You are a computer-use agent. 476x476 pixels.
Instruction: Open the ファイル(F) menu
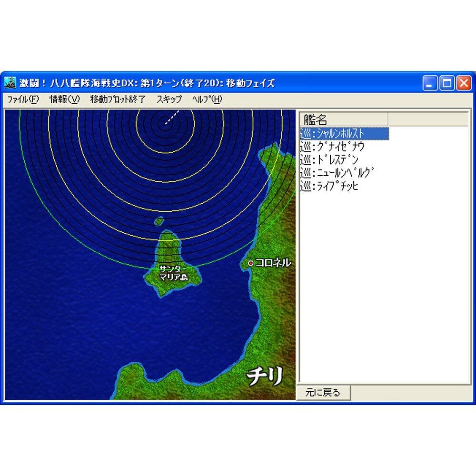[23, 99]
